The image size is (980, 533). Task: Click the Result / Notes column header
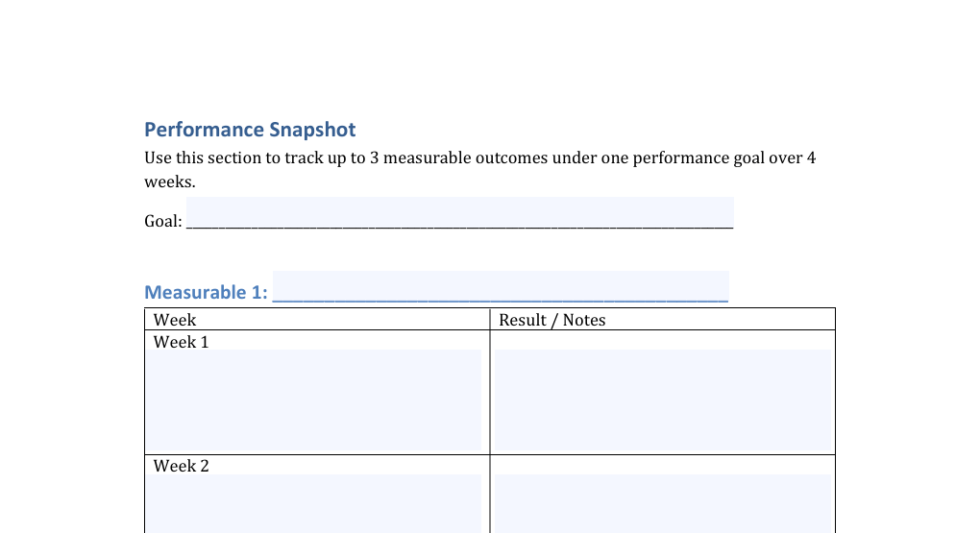click(552, 320)
